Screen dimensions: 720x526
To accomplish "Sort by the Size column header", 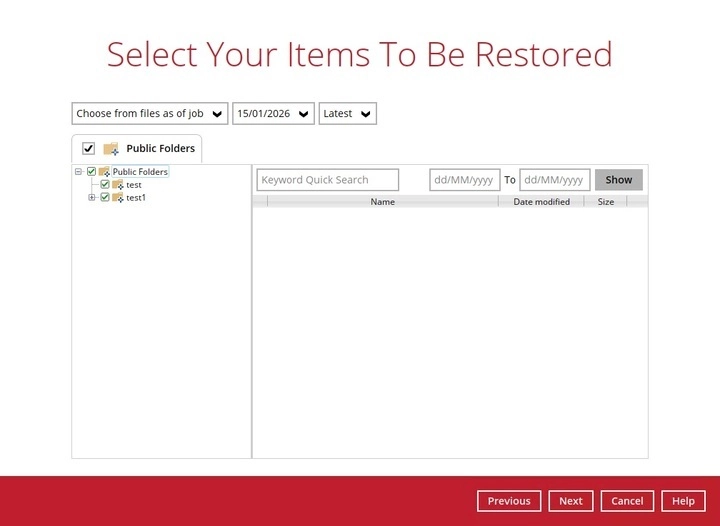I will point(606,201).
